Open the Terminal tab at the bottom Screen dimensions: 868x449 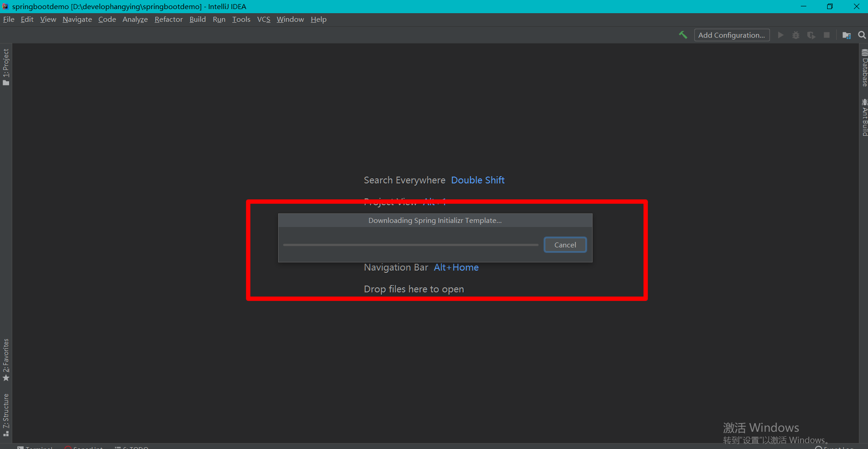[35, 447]
